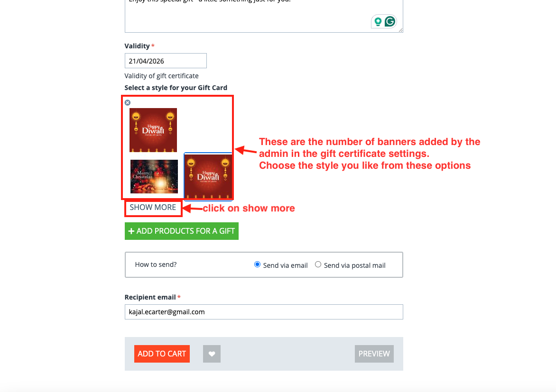This screenshot has width=556, height=392.
Task: Open the Validity date field
Action: tap(166, 61)
